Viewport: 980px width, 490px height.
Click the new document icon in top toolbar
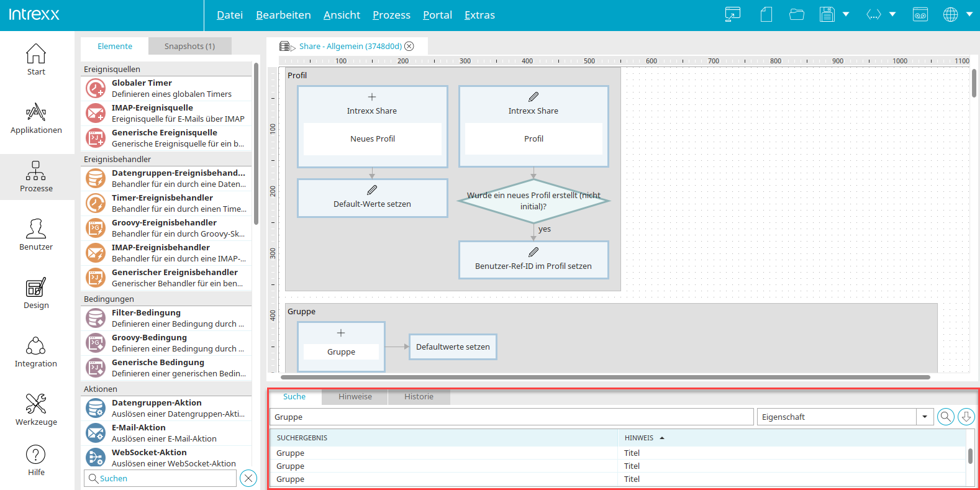pos(766,14)
